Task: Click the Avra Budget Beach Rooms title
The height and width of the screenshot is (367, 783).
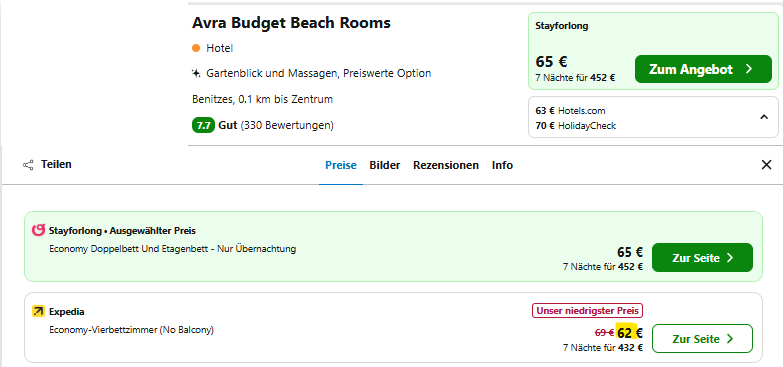Action: [x=291, y=23]
